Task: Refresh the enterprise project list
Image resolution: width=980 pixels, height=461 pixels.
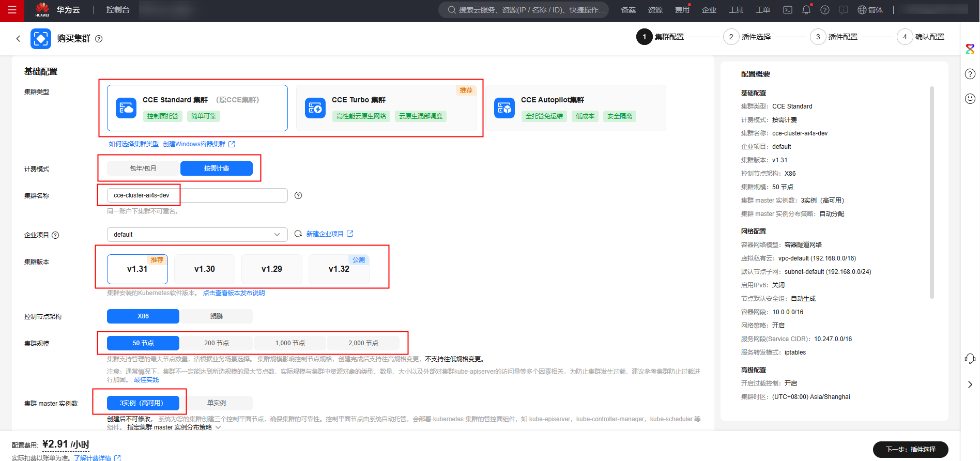Action: click(x=298, y=234)
